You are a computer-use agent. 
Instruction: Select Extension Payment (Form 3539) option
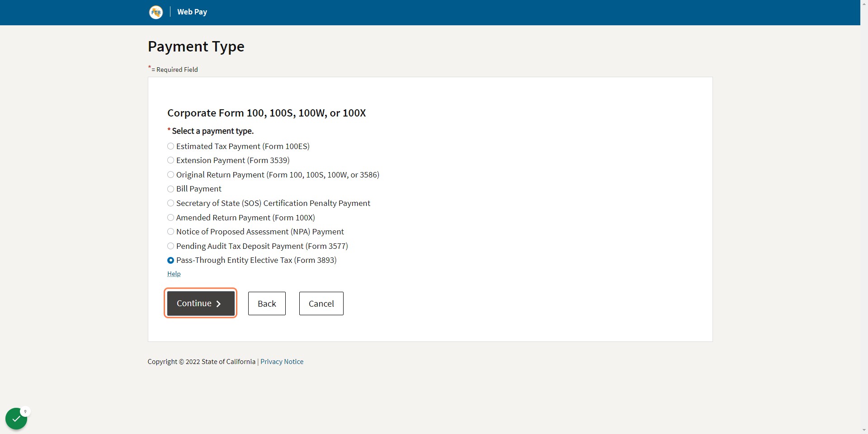[170, 160]
